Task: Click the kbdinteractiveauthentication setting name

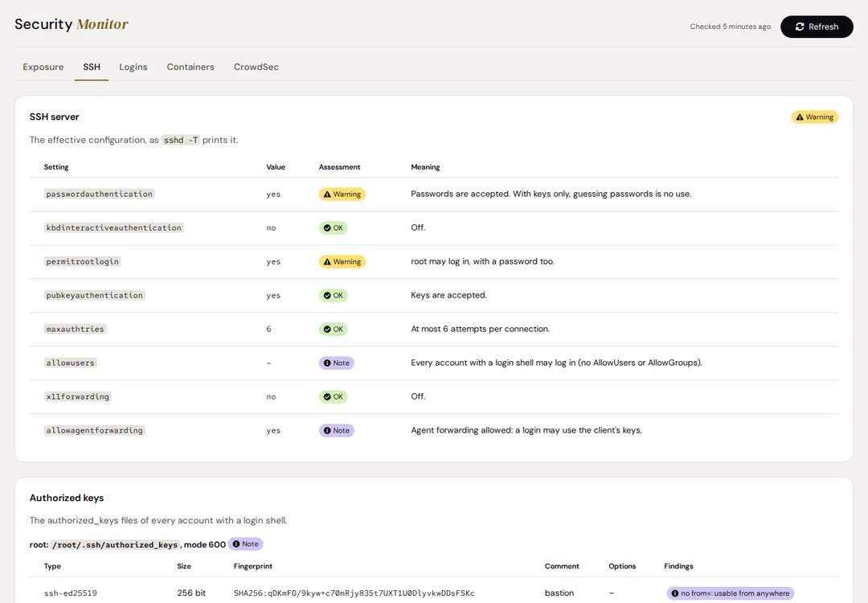Action: click(113, 228)
